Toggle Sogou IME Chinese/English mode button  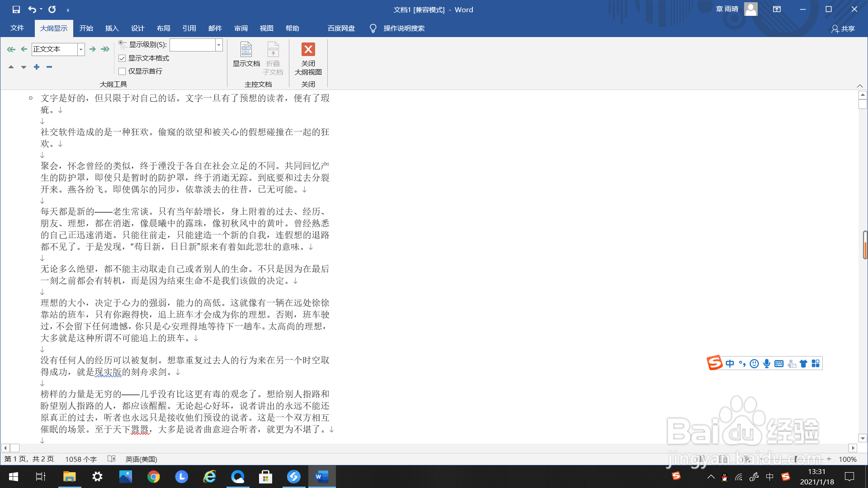point(730,364)
